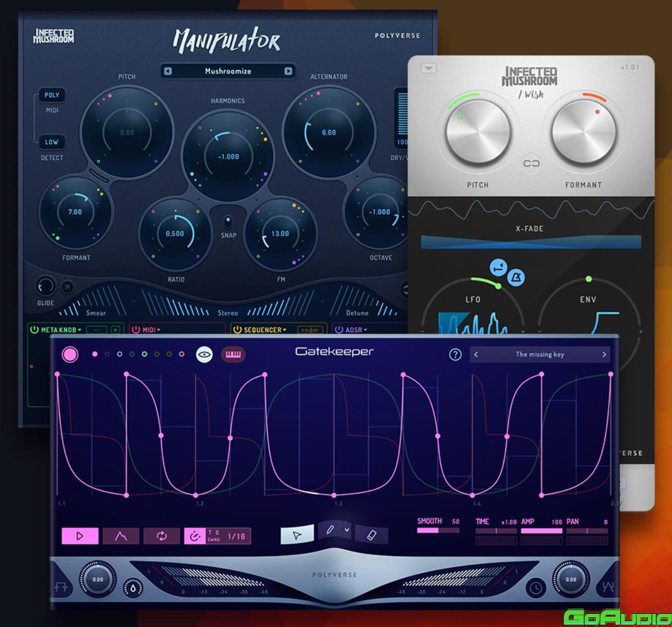
Task: Toggle the ADSR power icon
Action: pos(339,329)
